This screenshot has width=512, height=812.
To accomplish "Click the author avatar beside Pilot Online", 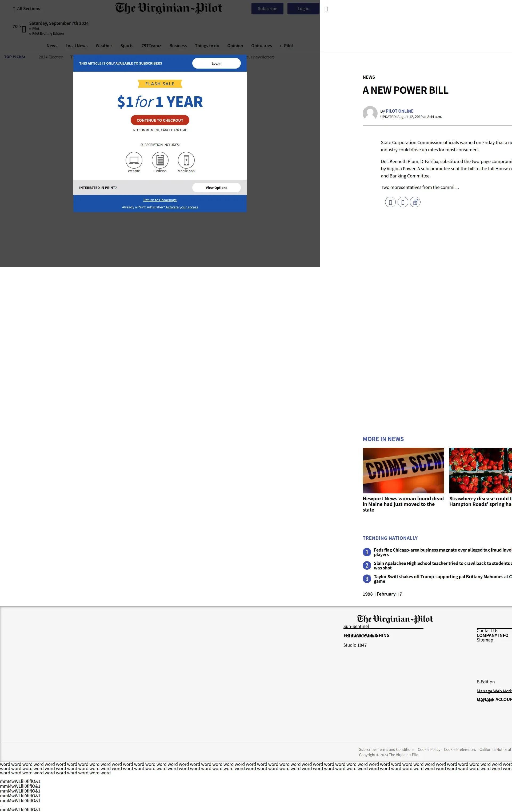I will point(370,113).
